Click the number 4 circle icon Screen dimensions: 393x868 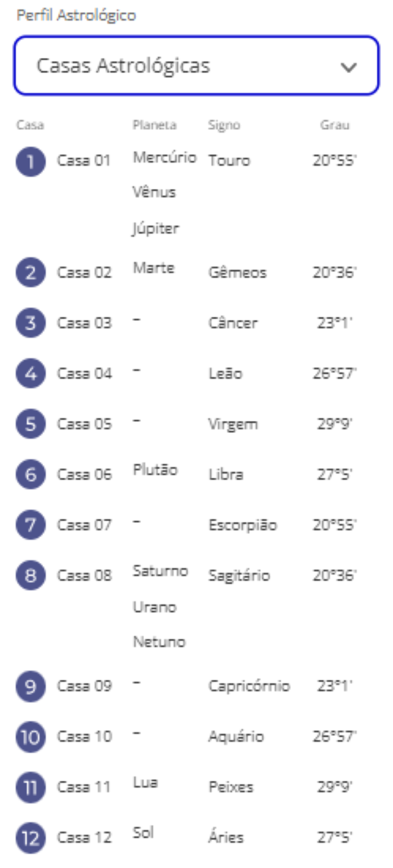pos(30,374)
